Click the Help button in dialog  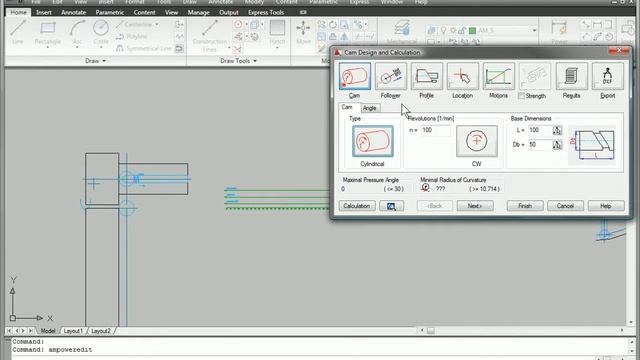[606, 206]
